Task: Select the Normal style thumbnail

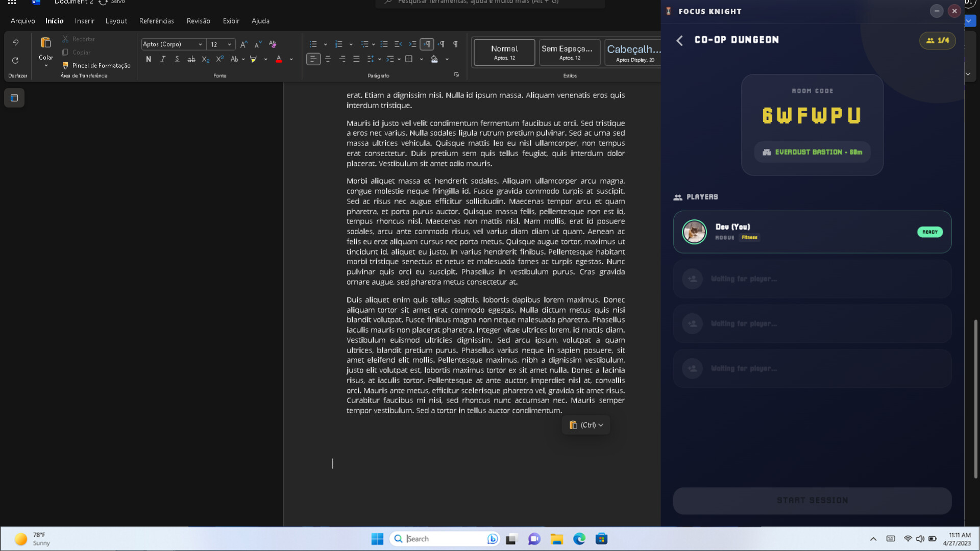Action: coord(504,52)
